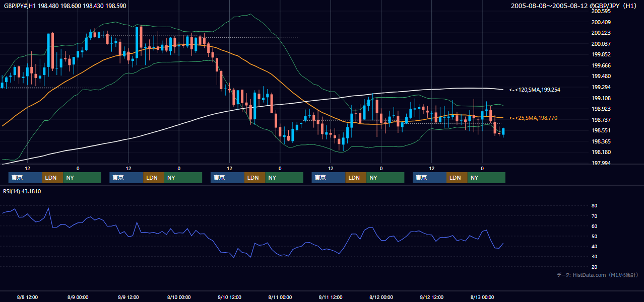Viewport: 644px width, 302px height.
Task: Click price axis label 200.409
Action: click(x=601, y=22)
